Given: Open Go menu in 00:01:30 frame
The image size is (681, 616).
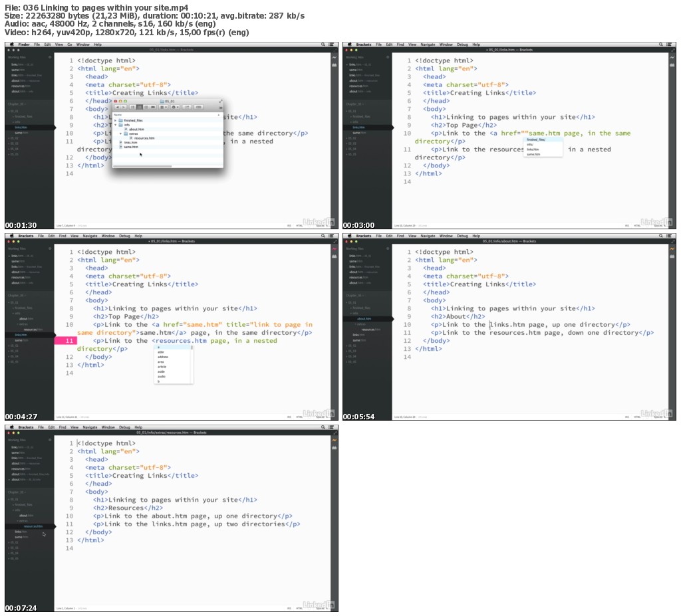Looking at the screenshot, I should pyautogui.click(x=69, y=45).
